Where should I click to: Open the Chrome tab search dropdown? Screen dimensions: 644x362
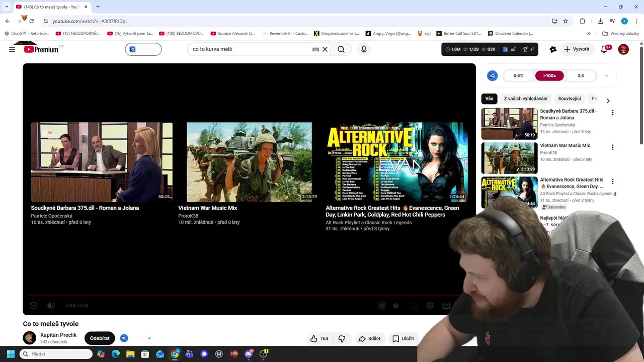pos(6,7)
